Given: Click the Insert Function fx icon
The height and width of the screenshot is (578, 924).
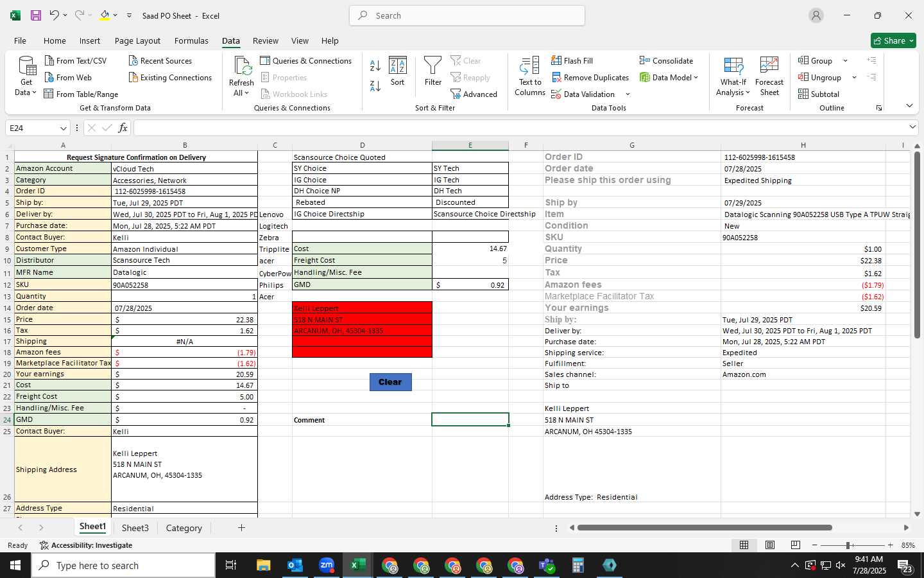Looking at the screenshot, I should tap(123, 128).
